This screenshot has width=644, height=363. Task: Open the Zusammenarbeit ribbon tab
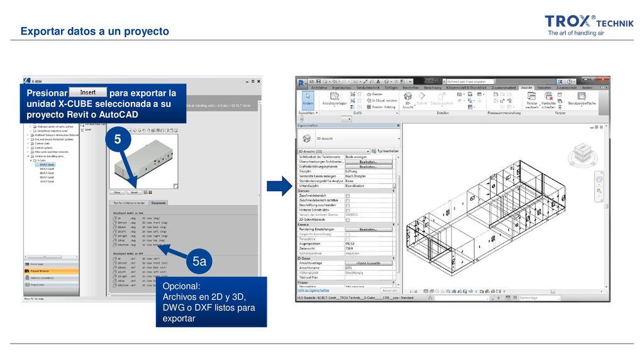504,88
